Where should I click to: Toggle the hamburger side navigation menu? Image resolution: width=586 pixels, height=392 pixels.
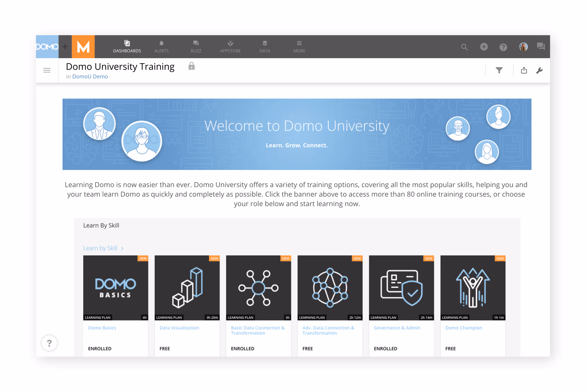click(47, 70)
